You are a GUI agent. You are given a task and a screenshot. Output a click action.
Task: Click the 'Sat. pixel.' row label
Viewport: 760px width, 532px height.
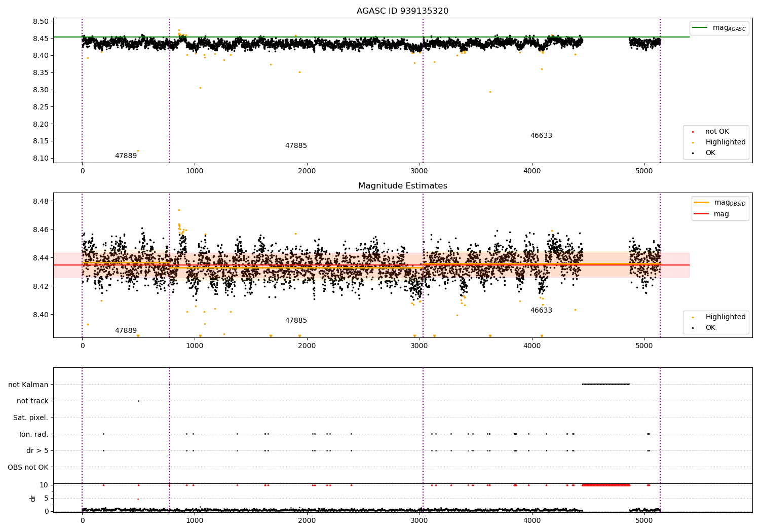coord(31,418)
